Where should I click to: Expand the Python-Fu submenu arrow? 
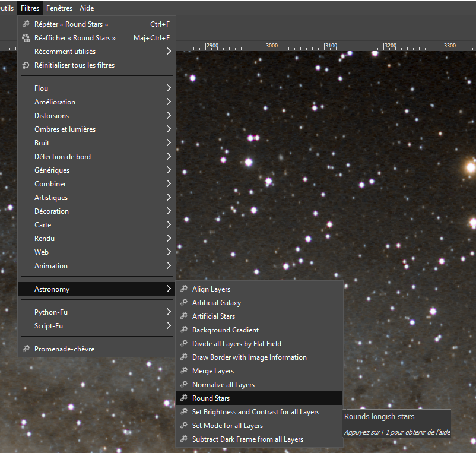pyautogui.click(x=169, y=312)
